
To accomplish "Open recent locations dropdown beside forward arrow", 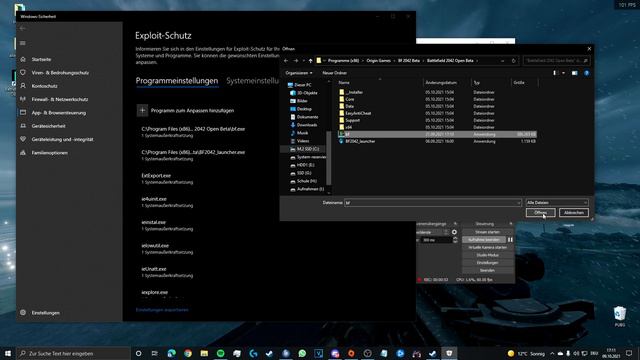I will click(304, 60).
